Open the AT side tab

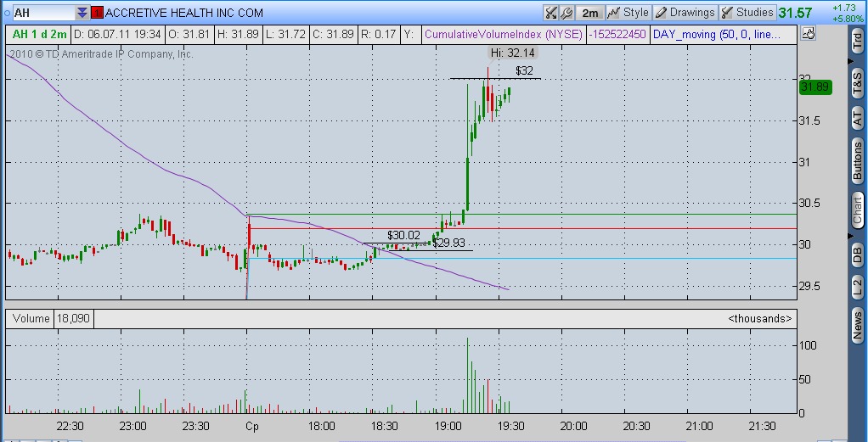[857, 117]
